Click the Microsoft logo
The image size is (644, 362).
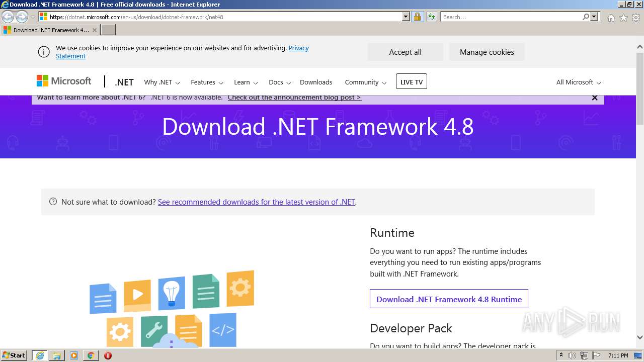point(64,81)
